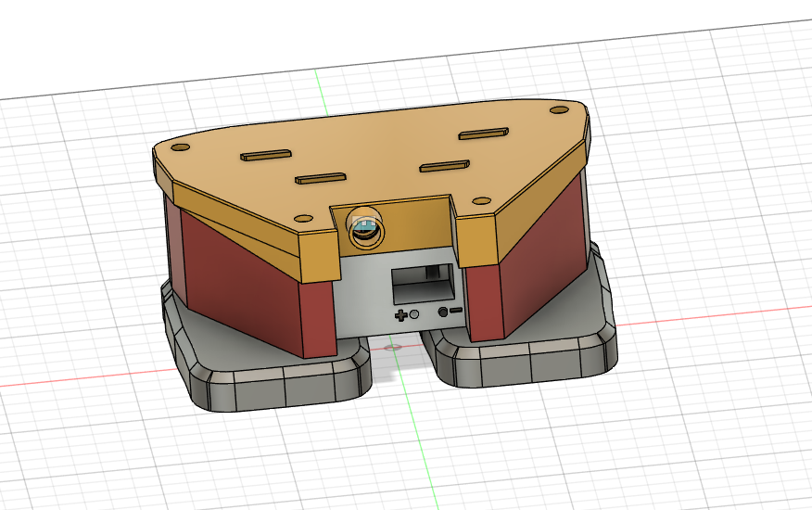Select the small round hole beside plus symbol
The width and height of the screenshot is (812, 510).
click(414, 315)
